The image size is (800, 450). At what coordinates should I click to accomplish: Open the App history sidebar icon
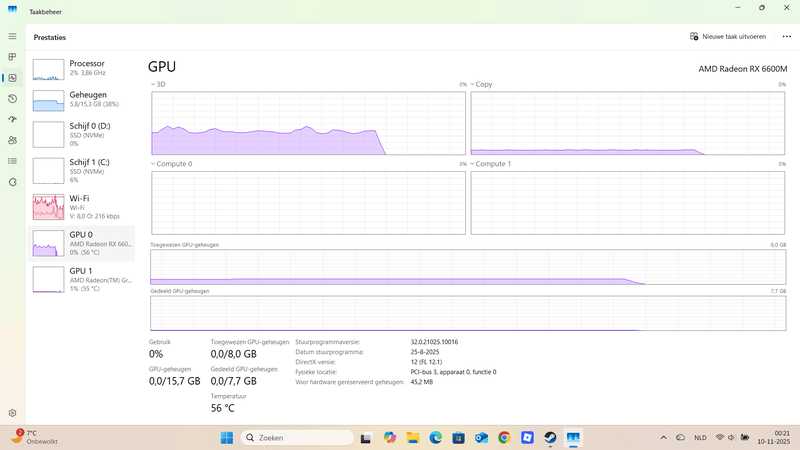[13, 98]
